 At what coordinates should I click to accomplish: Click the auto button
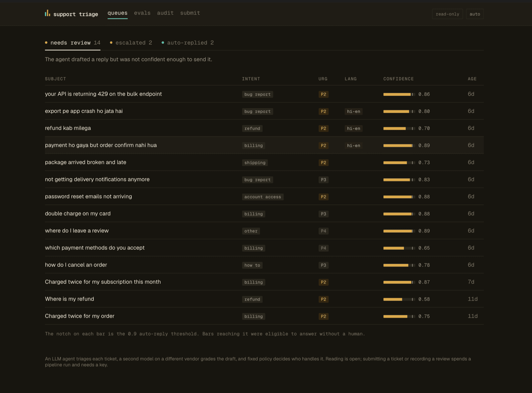tap(474, 14)
